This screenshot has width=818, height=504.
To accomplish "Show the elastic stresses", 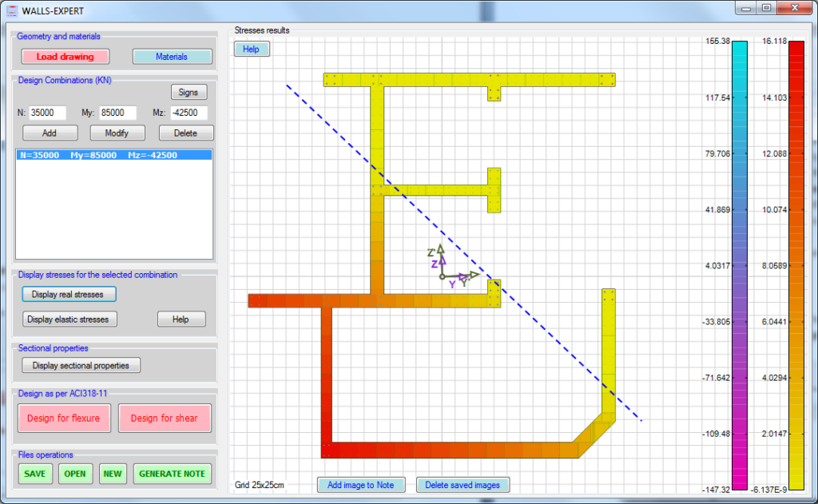I will 69,319.
